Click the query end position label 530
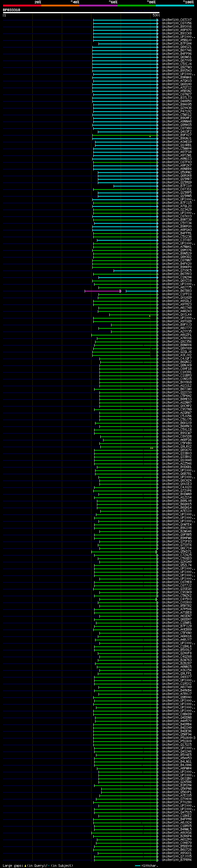 (155, 15)
